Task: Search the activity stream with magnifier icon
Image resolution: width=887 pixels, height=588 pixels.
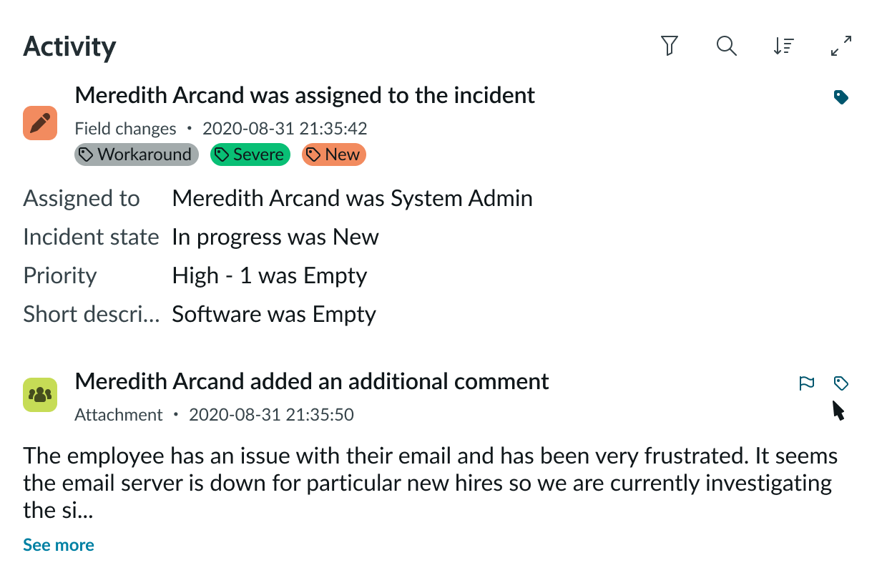Action: pos(727,46)
